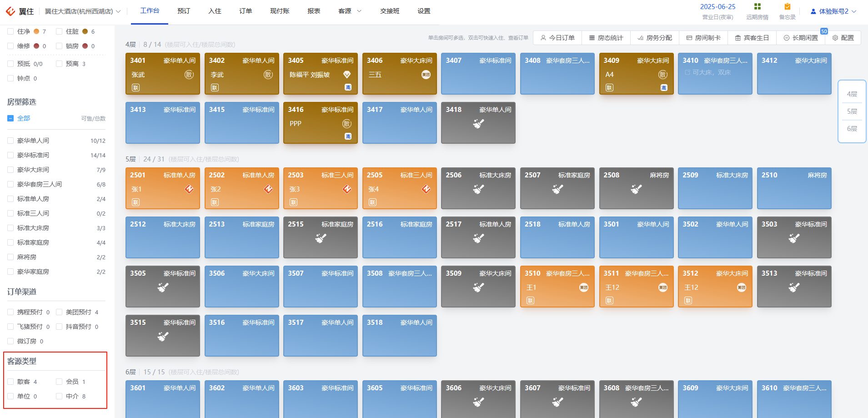Open the 报表 menu tab

(314, 11)
